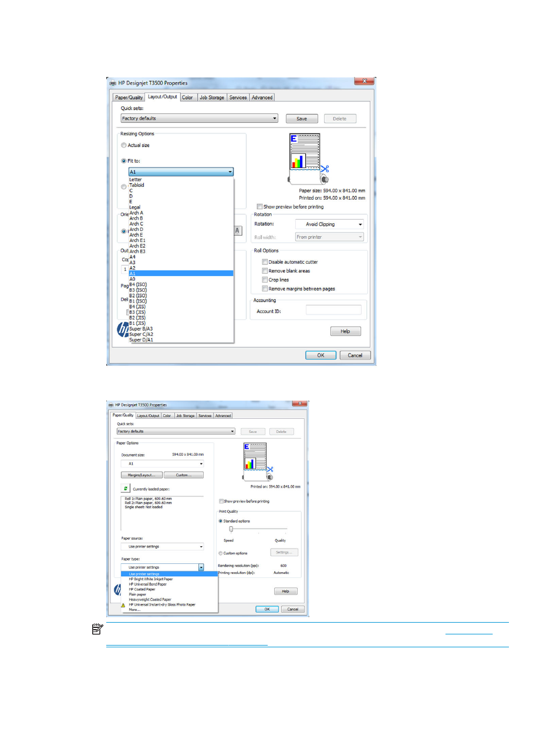Viewport: 560px width, 746px height.
Task: Open Color tab in Layout/Output dialog
Action: click(187, 98)
